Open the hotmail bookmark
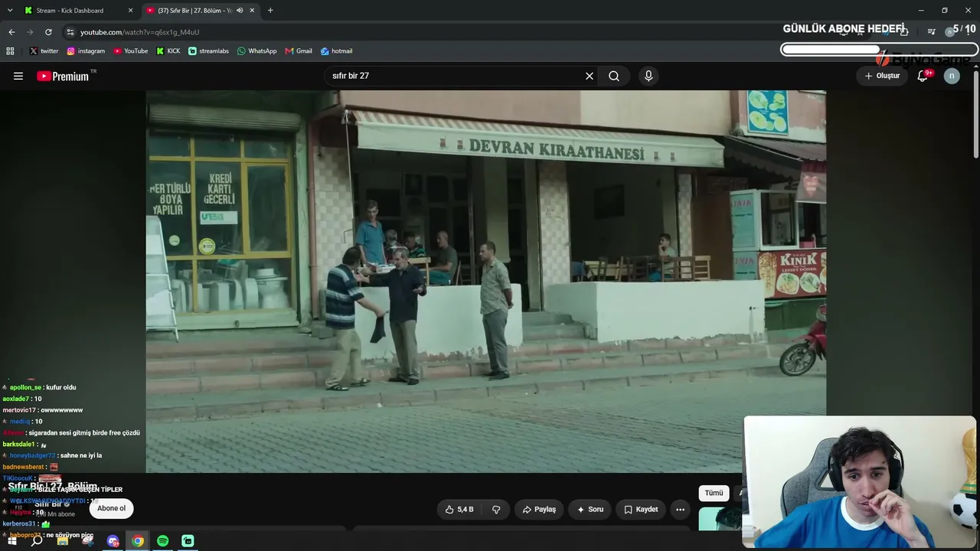 (x=336, y=51)
